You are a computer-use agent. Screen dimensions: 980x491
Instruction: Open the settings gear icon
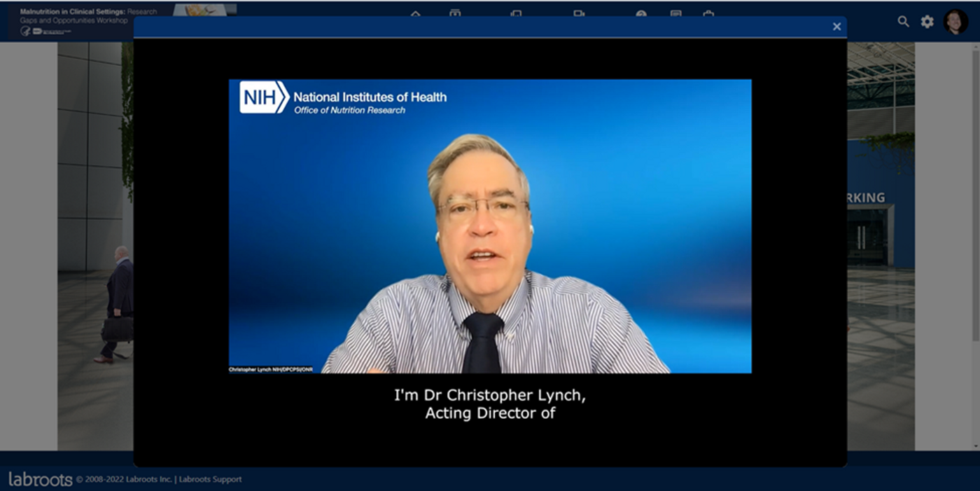(x=927, y=22)
